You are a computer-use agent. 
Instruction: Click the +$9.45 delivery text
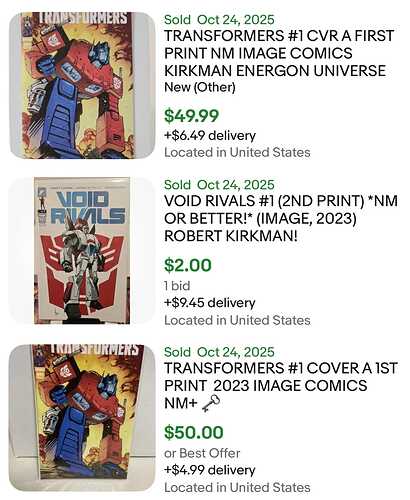pyautogui.click(x=210, y=303)
